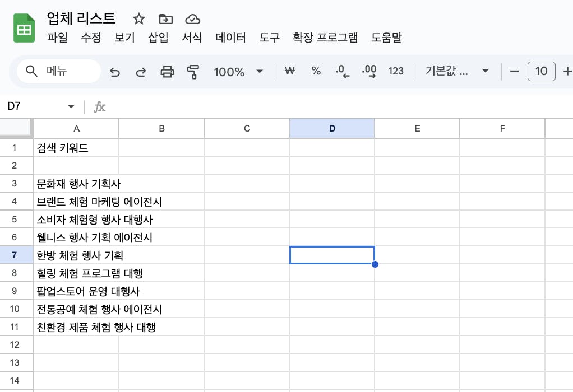Star the 업체 리스트 document
573x392 pixels.
click(138, 19)
